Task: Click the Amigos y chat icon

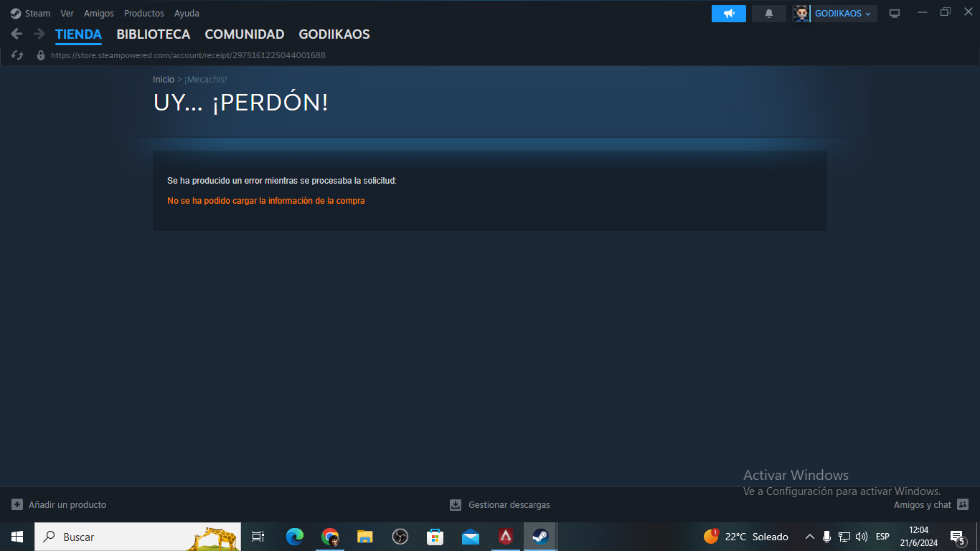Action: (962, 504)
